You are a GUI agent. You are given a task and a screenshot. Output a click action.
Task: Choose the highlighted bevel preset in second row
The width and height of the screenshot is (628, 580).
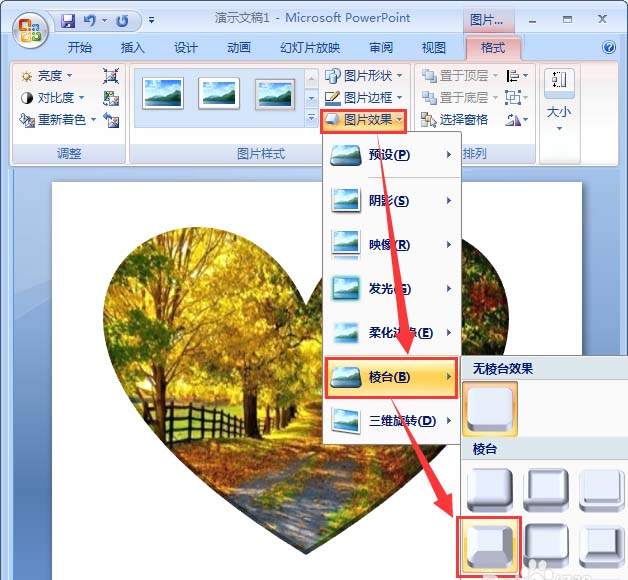(x=489, y=547)
